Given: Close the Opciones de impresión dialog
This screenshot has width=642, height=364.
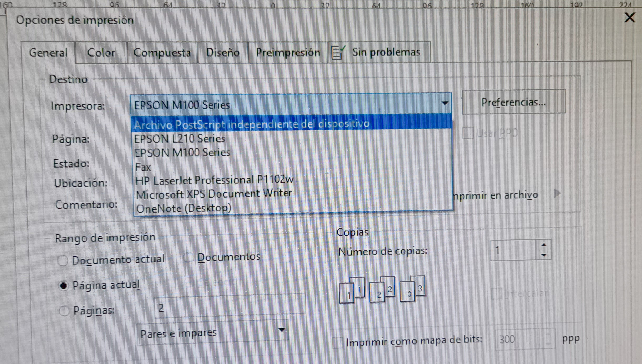Looking at the screenshot, I should click(x=630, y=18).
